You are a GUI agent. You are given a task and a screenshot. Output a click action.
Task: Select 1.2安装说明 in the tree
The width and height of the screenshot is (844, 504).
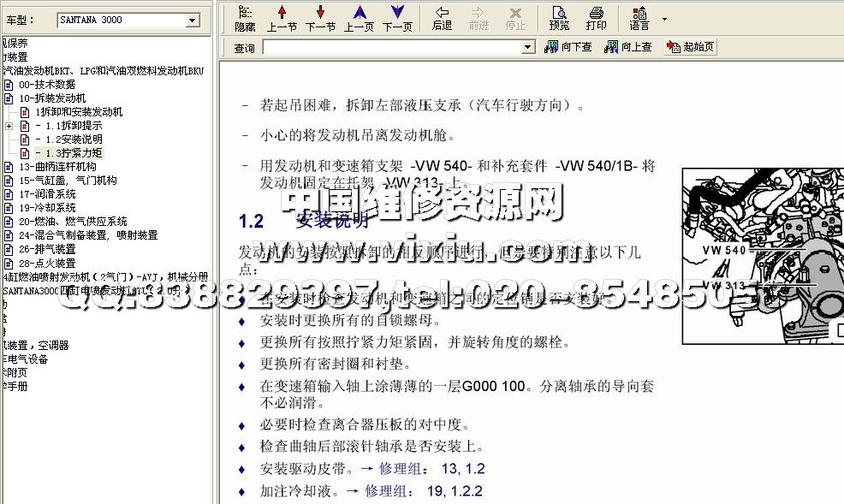point(74,139)
